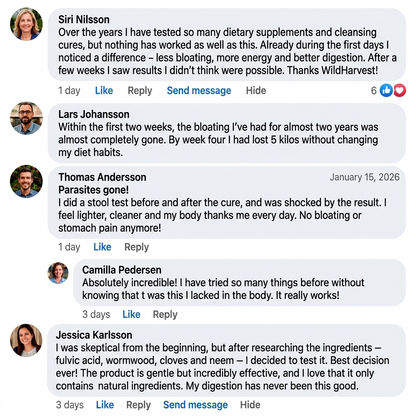Click the red heart reaction icon

pos(399,90)
